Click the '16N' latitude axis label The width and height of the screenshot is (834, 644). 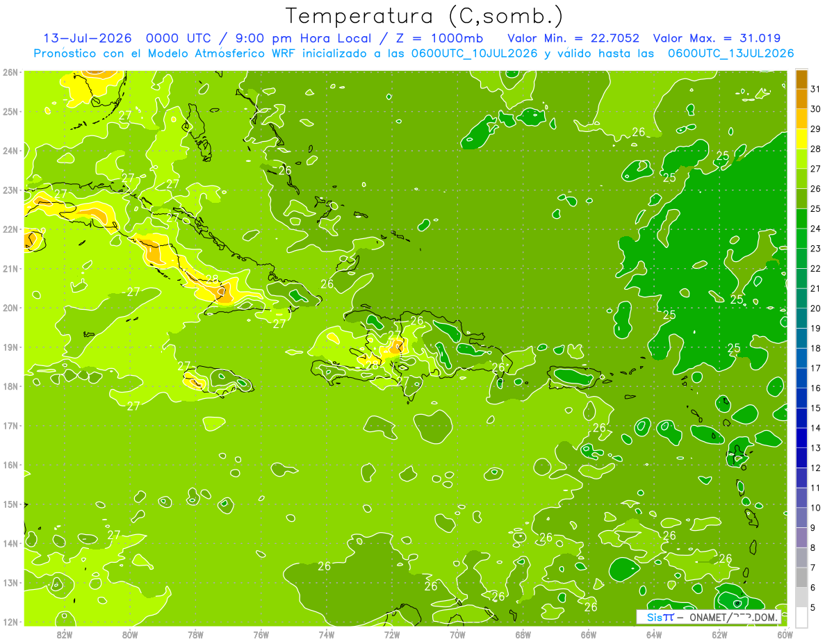click(x=10, y=464)
